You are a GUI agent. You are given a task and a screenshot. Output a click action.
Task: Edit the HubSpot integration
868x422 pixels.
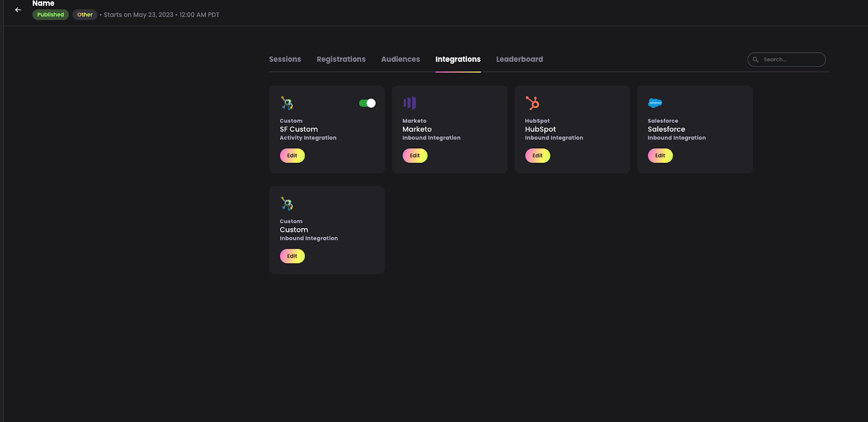point(538,156)
